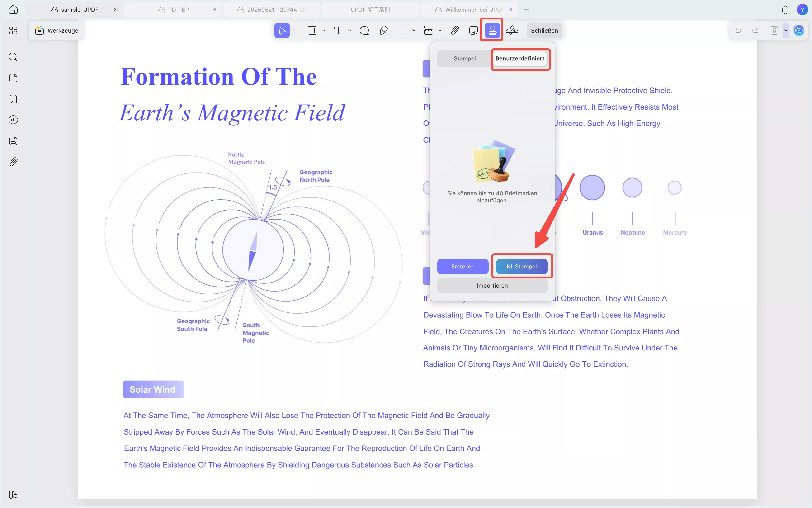Select the pencil drawing tool

[x=383, y=31]
